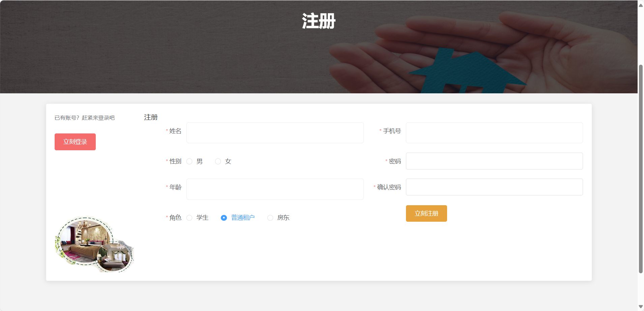Focus the 手机号 input field
The width and height of the screenshot is (644, 311).
coord(494,133)
